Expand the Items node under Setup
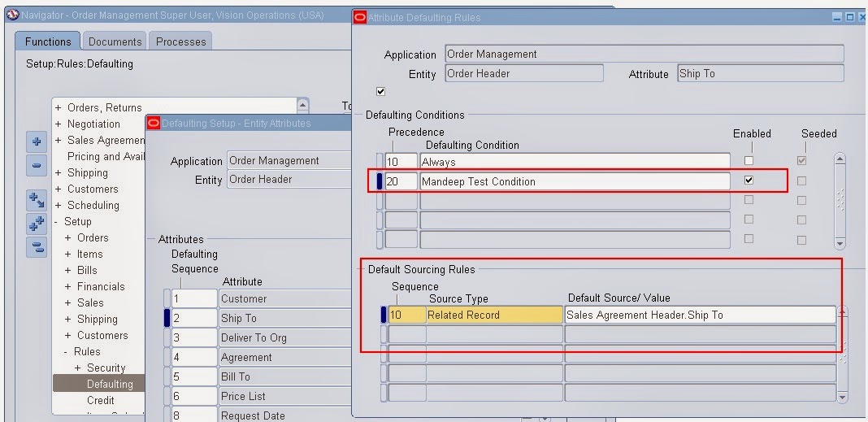The width and height of the screenshot is (868, 422). tap(67, 255)
